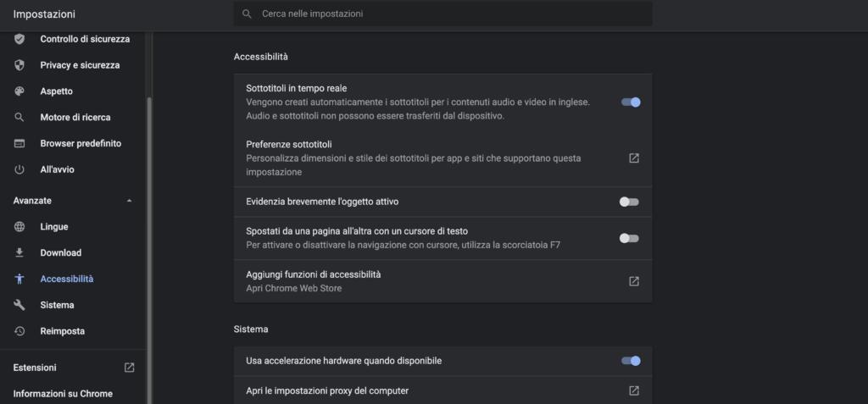The width and height of the screenshot is (868, 404).
Task: Open Browser predefinito settings
Action: (x=81, y=144)
